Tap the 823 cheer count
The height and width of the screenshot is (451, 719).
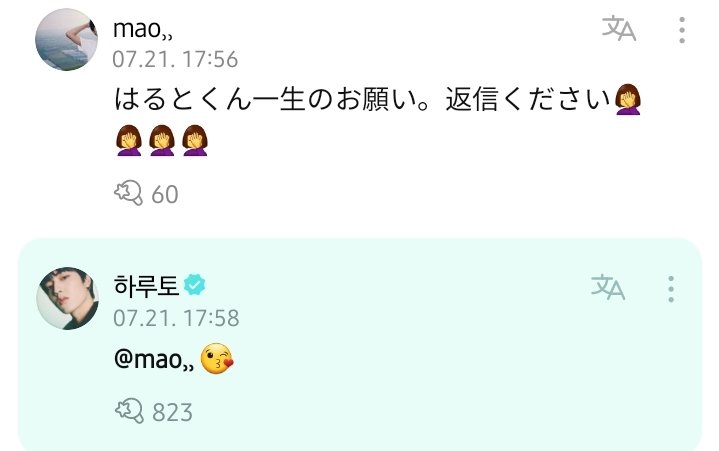tap(172, 412)
